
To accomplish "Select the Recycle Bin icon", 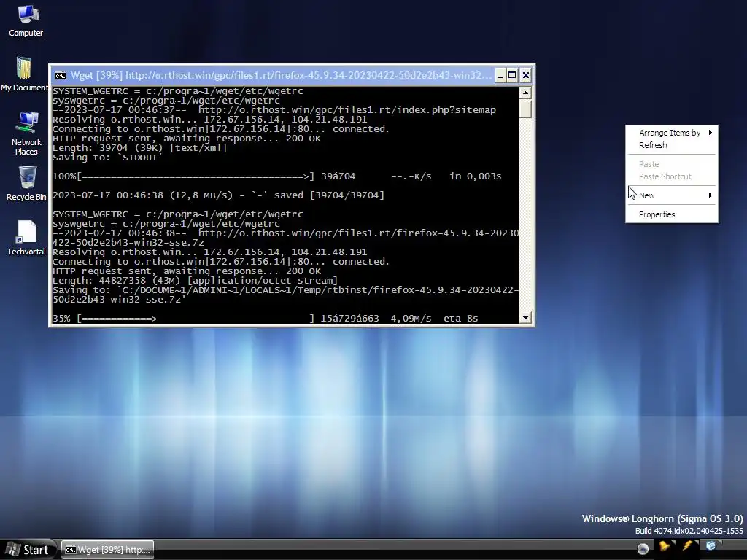I will (x=26, y=183).
